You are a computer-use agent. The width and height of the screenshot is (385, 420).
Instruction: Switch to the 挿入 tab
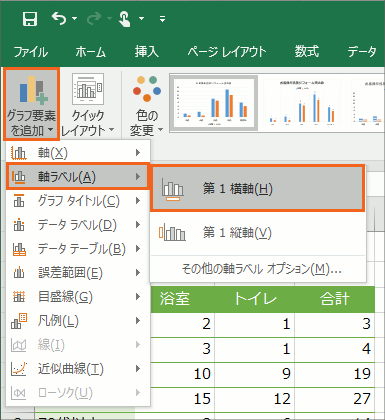[x=147, y=52]
